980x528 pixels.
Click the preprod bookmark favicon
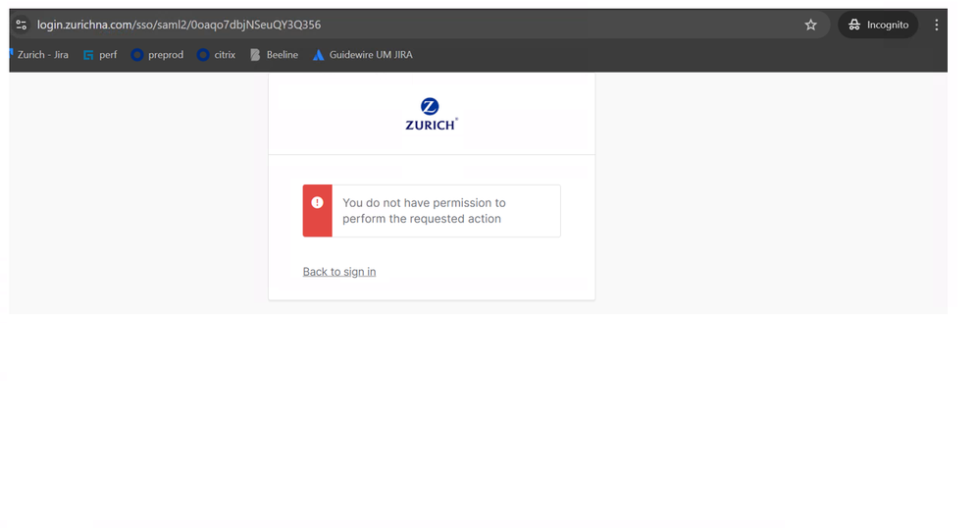pos(137,55)
